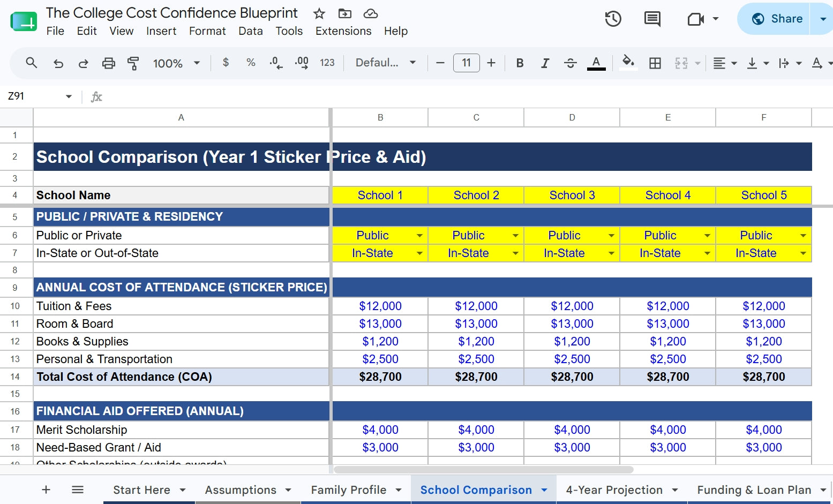
Task: Increase decimal places
Action: 302,63
